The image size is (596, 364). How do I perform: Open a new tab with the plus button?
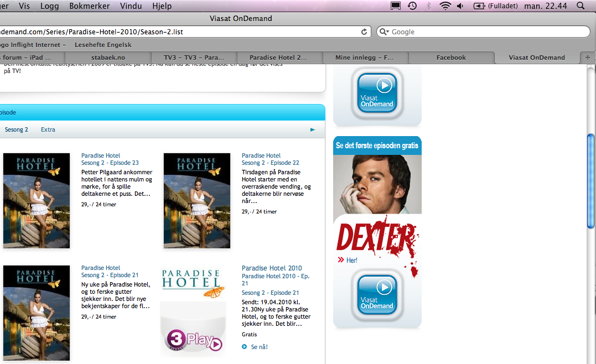tap(587, 58)
